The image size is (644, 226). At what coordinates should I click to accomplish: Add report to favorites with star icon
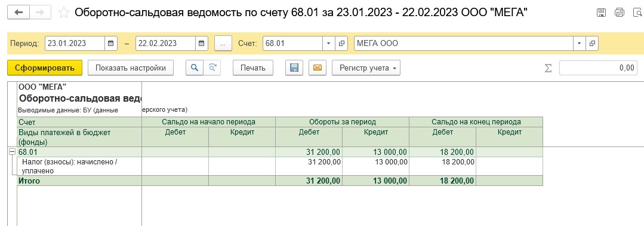pyautogui.click(x=64, y=13)
